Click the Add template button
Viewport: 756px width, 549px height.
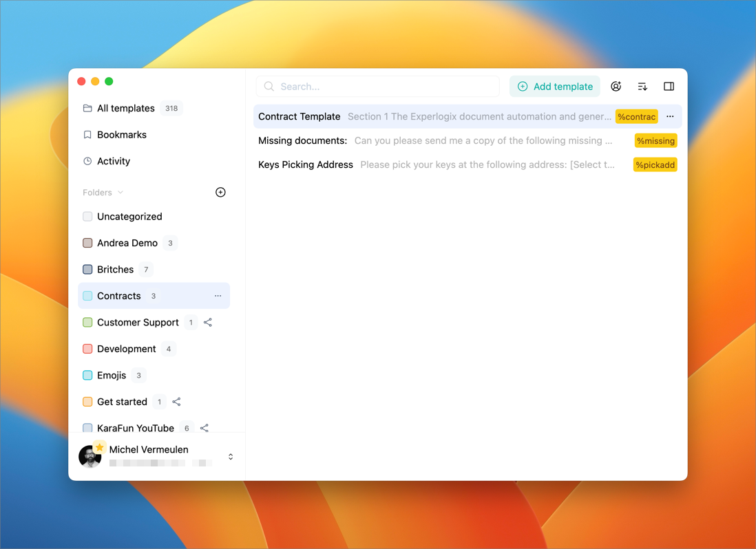[x=555, y=86]
